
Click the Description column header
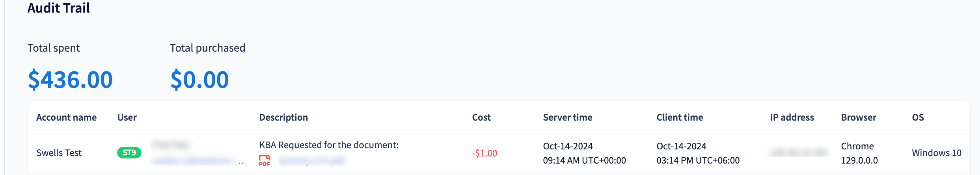[283, 117]
